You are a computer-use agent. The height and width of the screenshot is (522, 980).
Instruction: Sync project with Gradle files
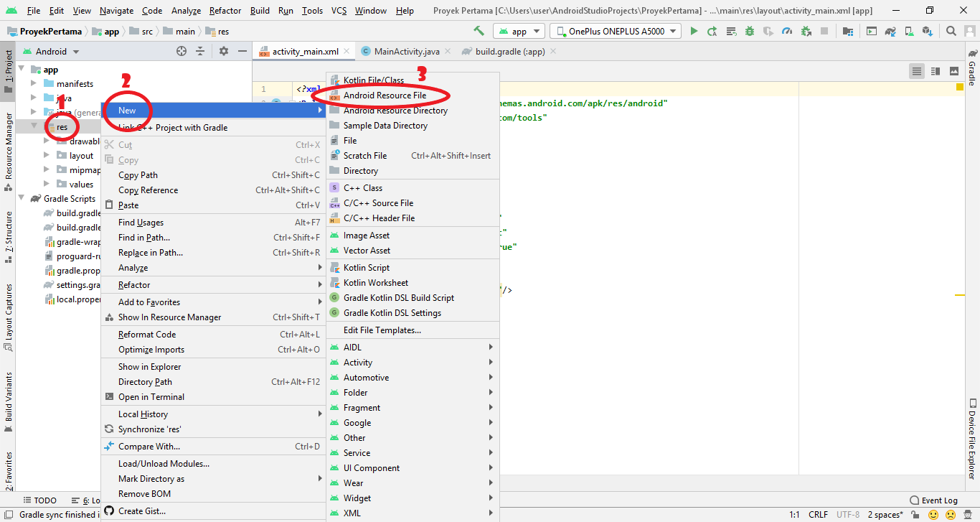click(x=890, y=32)
